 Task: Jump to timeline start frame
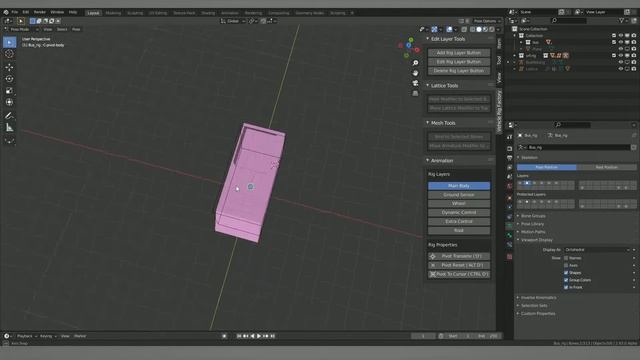point(239,336)
